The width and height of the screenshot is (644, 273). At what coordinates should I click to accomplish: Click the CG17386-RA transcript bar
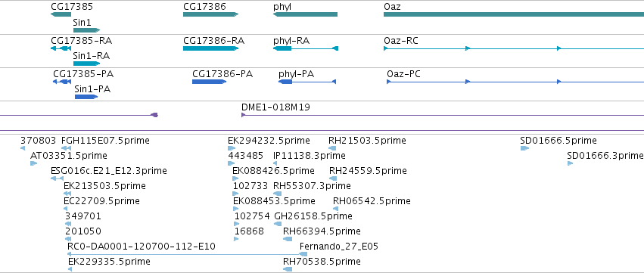pyautogui.click(x=210, y=48)
